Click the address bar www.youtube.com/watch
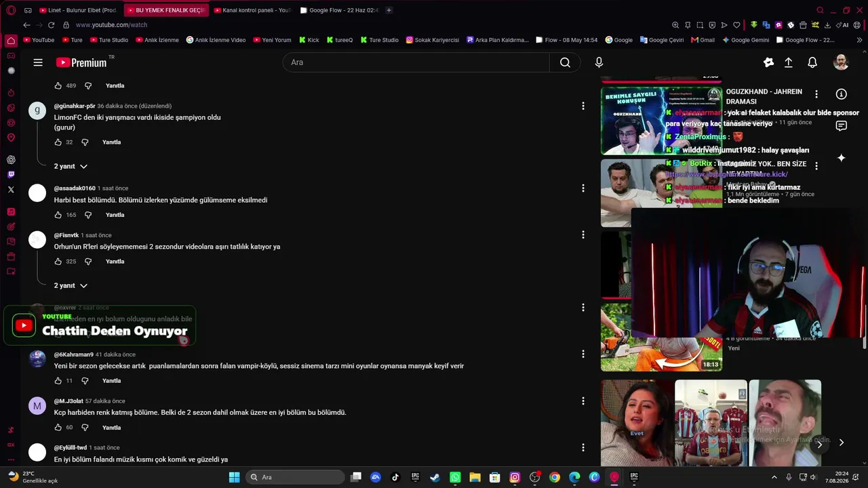The height and width of the screenshot is (488, 868). [x=111, y=25]
